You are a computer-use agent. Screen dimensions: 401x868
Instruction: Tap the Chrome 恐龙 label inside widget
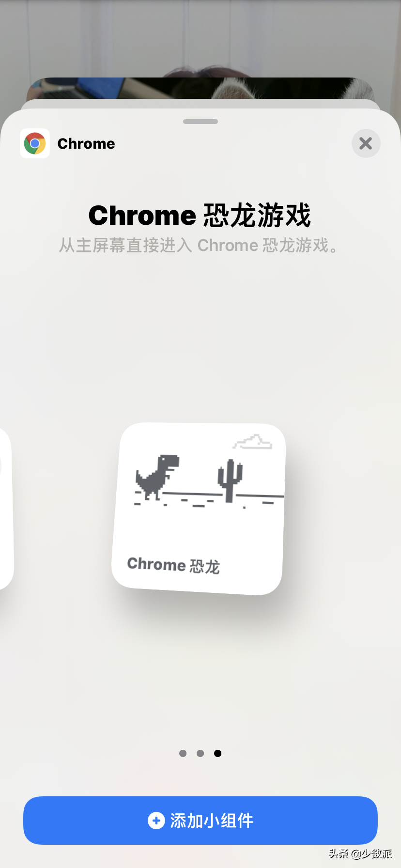[173, 565]
